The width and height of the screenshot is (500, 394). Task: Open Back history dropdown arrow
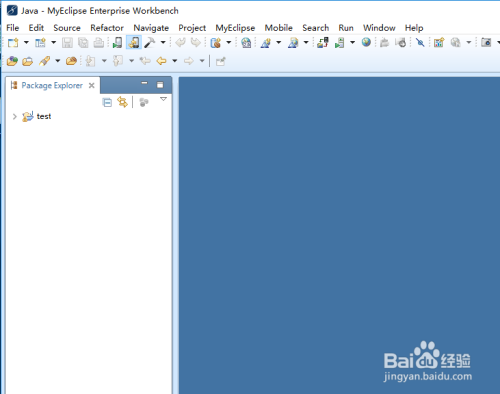click(x=175, y=61)
